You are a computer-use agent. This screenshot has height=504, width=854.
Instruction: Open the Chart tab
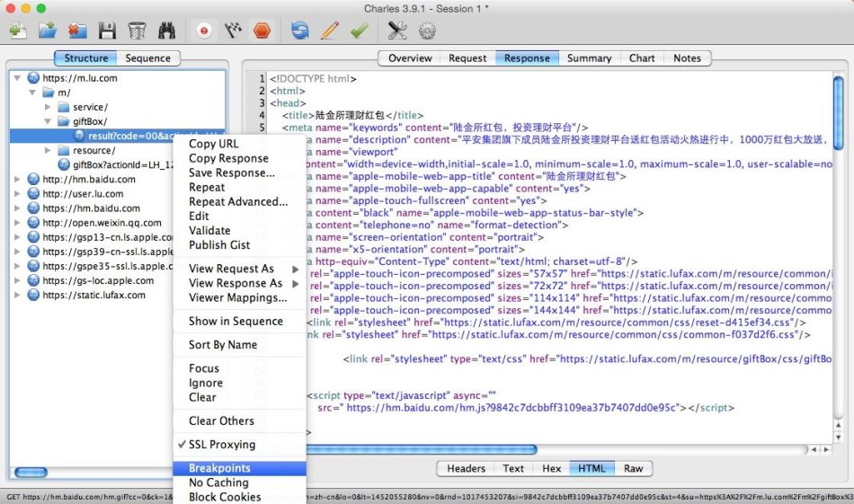[x=642, y=58]
